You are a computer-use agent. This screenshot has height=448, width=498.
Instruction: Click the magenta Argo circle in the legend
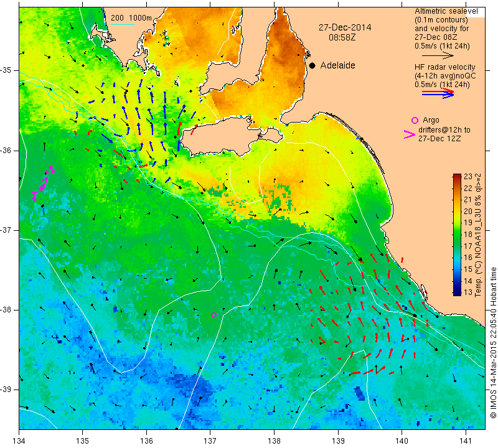pyautogui.click(x=415, y=120)
